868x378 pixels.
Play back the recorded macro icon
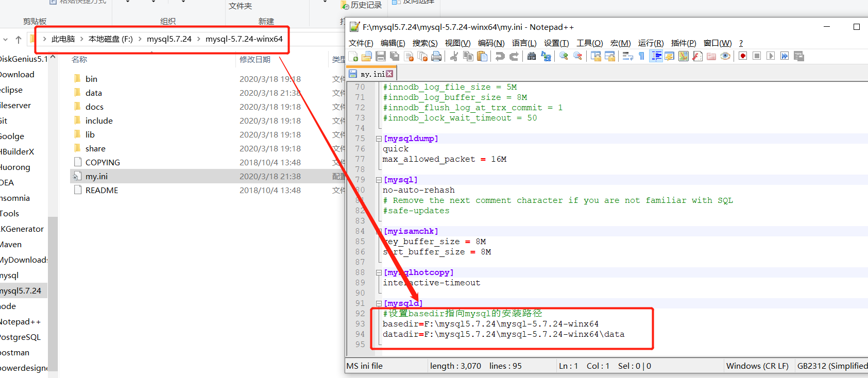tap(771, 56)
